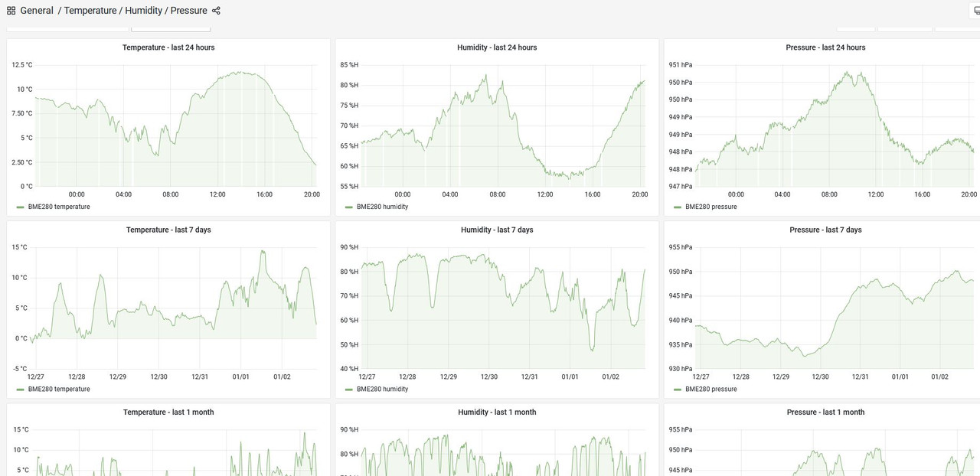The image size is (980, 476).
Task: Open the Temperature - last 1 month panel title menu
Action: tap(168, 412)
